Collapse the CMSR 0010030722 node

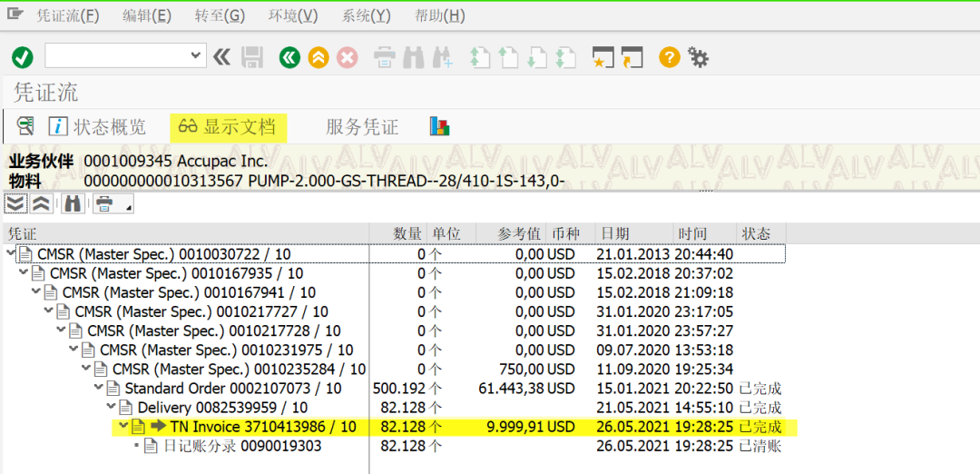[10, 253]
